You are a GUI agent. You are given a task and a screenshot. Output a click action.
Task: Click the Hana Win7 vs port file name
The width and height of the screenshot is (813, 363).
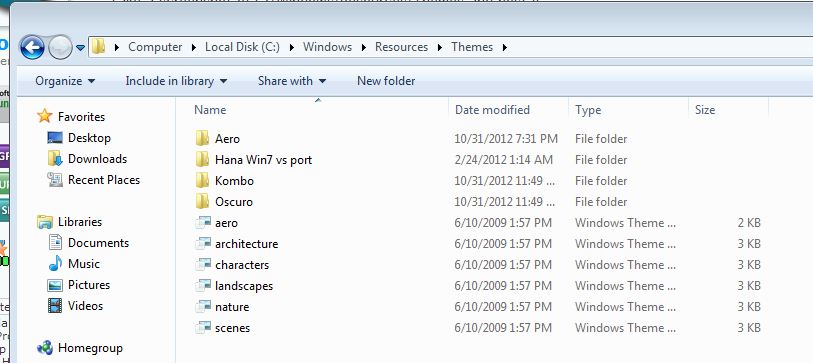click(263, 160)
